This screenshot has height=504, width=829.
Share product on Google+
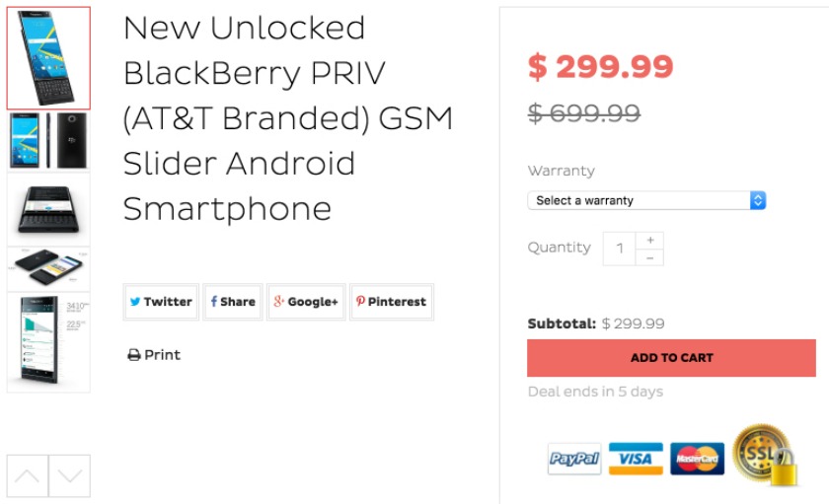pos(306,302)
